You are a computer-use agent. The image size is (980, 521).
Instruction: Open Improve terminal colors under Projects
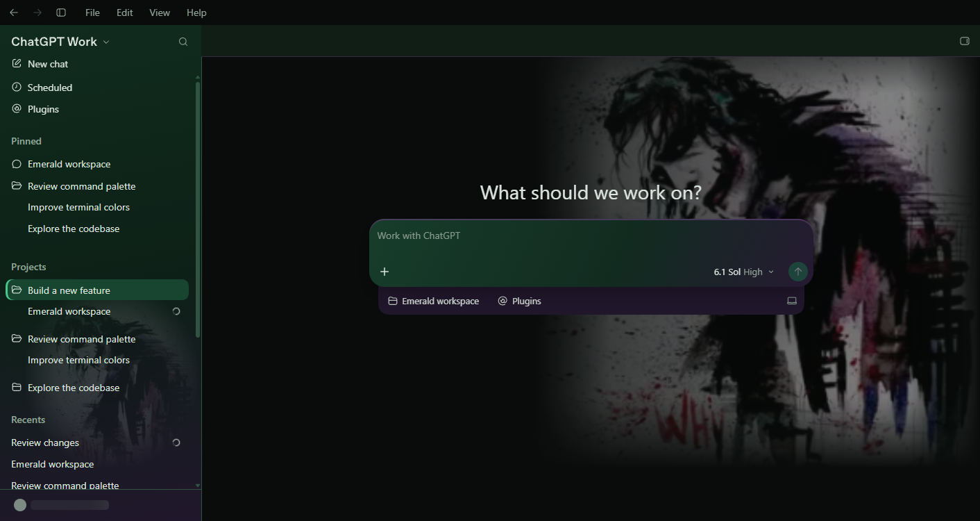click(x=78, y=360)
